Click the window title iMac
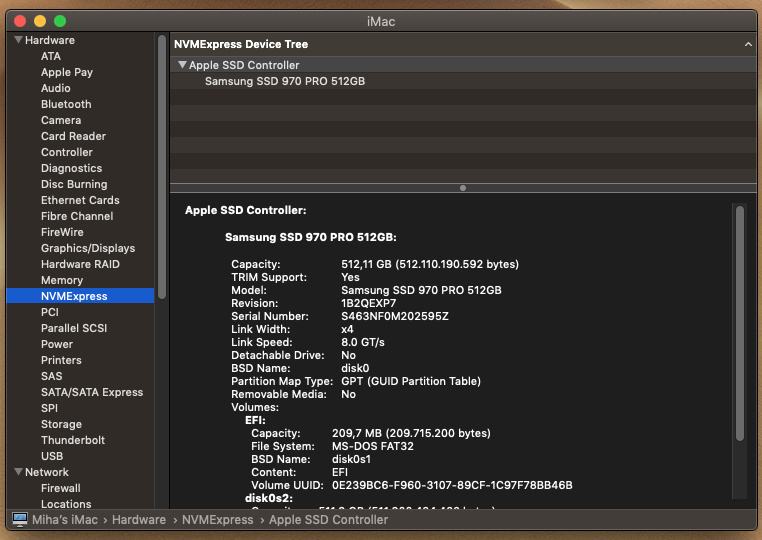Screen dimensions: 762x540 [381, 21]
